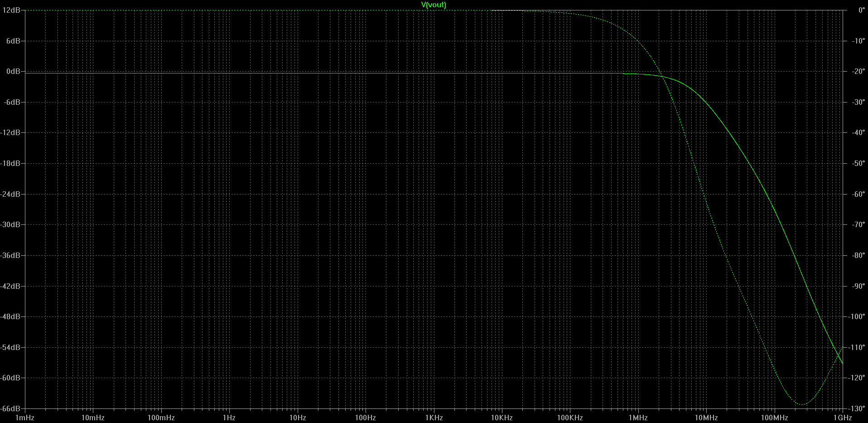Image resolution: width=868 pixels, height=423 pixels.
Task: Click the -20° phase axis label
Action: click(x=858, y=71)
